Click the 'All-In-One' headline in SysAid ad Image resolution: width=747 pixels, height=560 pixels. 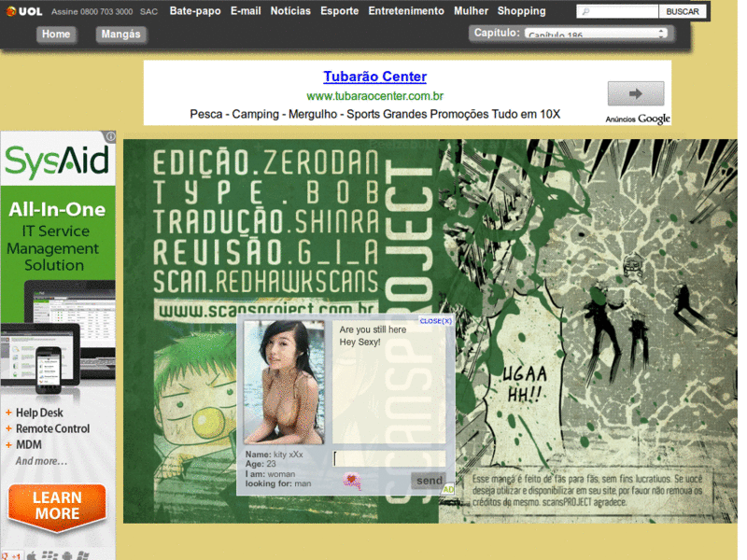tap(57, 209)
